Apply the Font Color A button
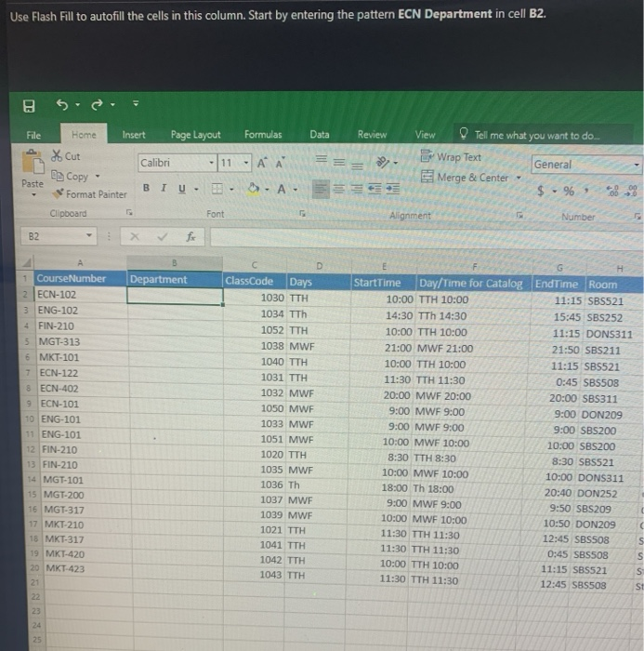 pos(282,190)
